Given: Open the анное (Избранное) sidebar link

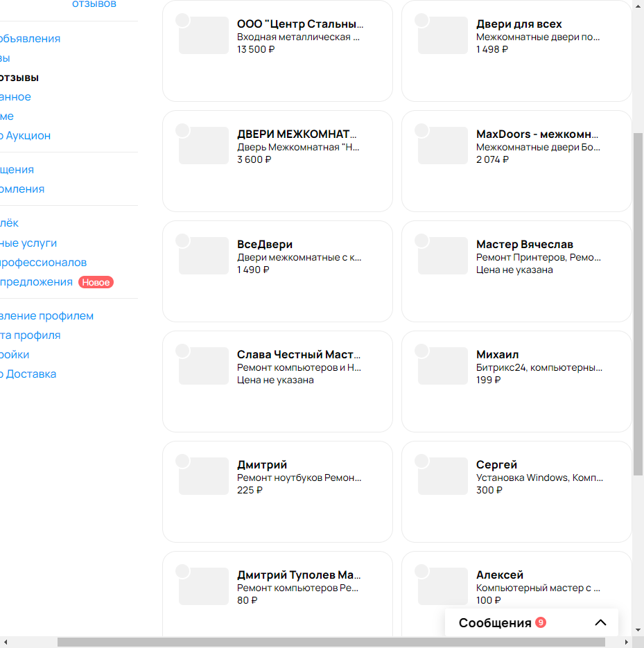Looking at the screenshot, I should (15, 97).
